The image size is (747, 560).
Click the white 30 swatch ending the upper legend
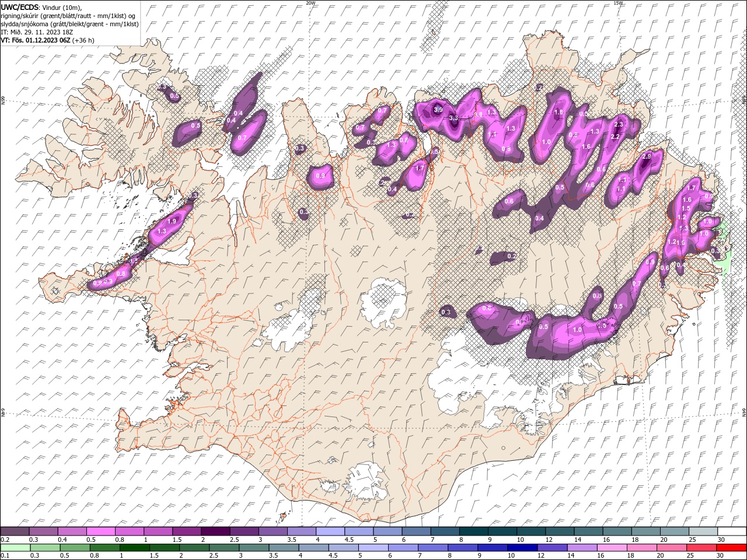[731, 531]
